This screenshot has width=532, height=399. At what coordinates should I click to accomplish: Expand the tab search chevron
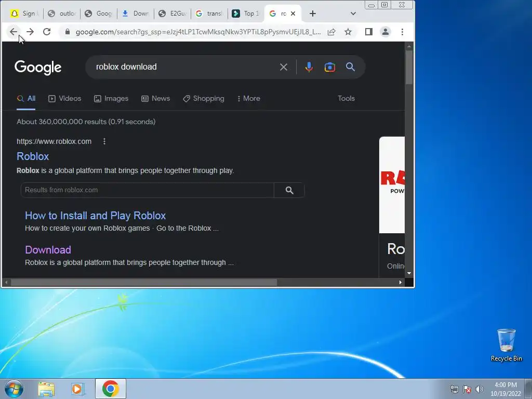[x=353, y=14]
